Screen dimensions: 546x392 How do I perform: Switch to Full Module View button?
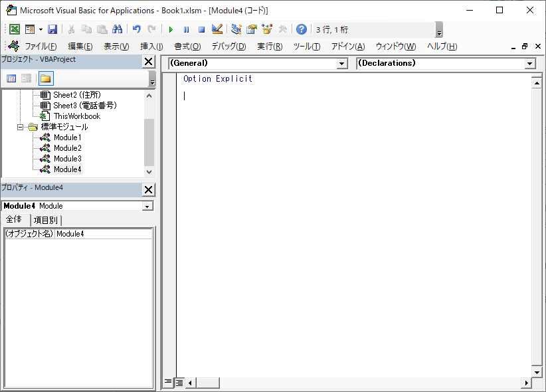tap(179, 383)
